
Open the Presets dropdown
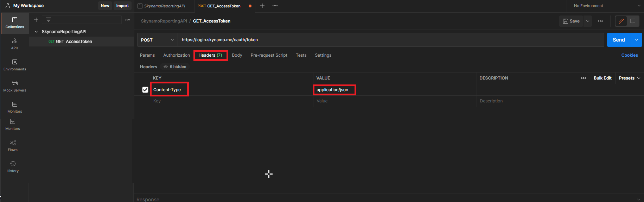pyautogui.click(x=630, y=78)
